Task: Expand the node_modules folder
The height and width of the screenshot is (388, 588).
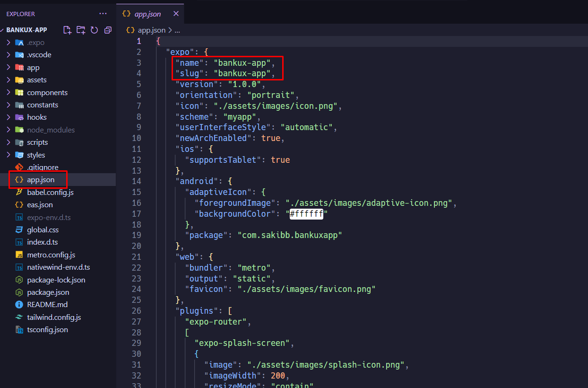Action: click(x=50, y=130)
